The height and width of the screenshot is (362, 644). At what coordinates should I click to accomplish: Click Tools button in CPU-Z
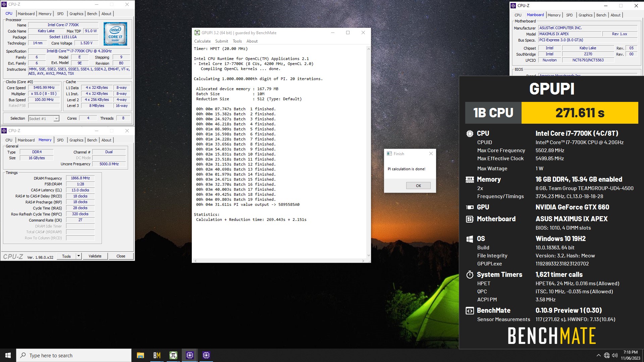tap(66, 256)
